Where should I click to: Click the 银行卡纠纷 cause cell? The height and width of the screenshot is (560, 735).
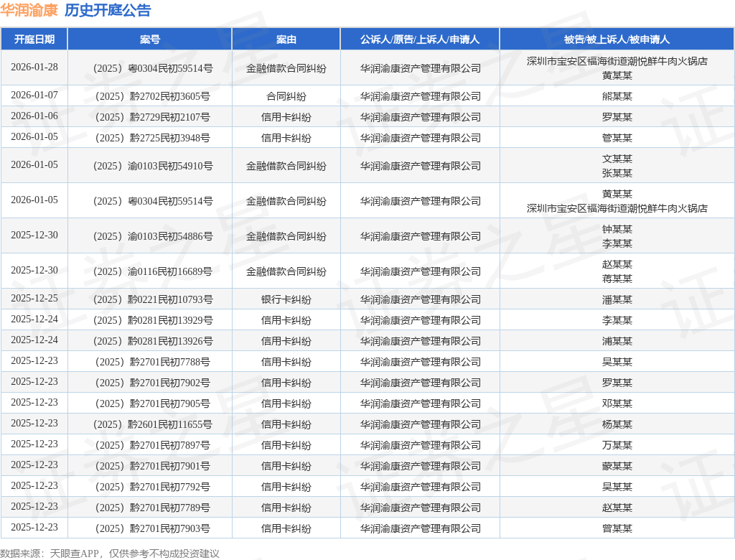286,299
